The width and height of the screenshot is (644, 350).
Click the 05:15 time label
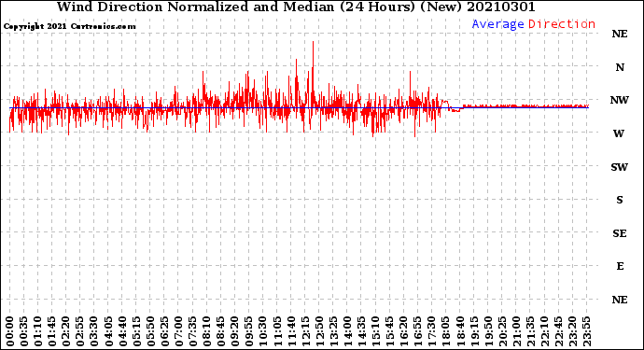tap(136, 331)
